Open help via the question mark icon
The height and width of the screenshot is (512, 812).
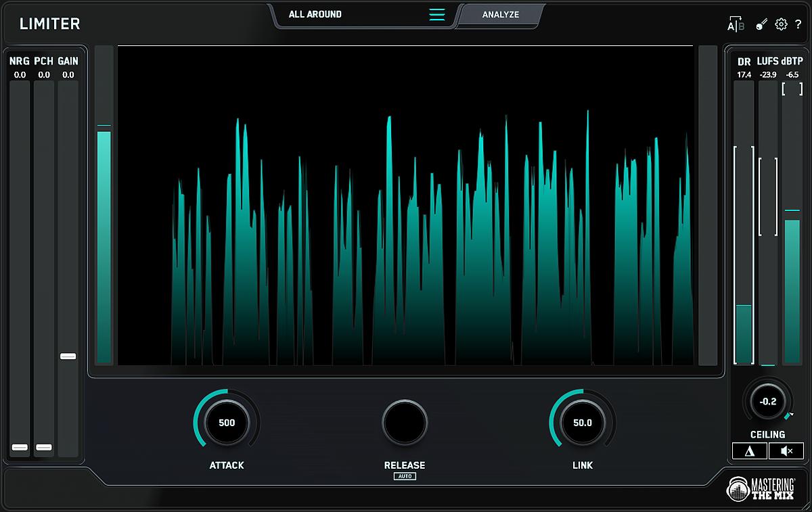pos(798,24)
